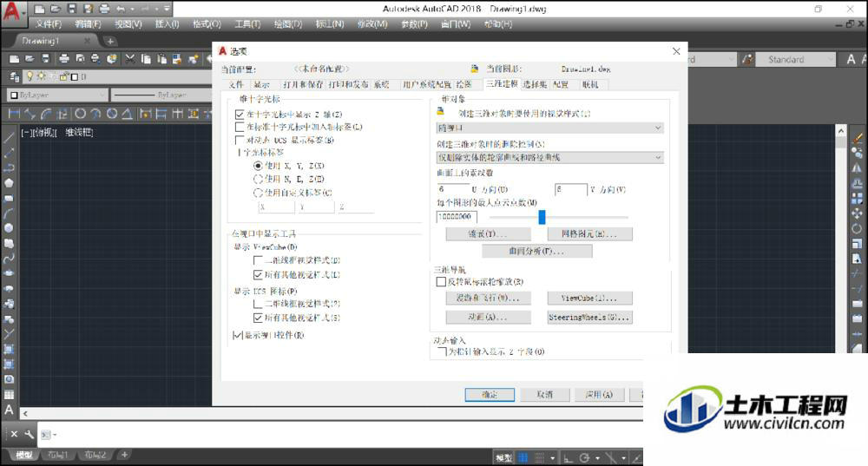Click the Cut scissors icon
This screenshot has height=466, width=868.
129,59
